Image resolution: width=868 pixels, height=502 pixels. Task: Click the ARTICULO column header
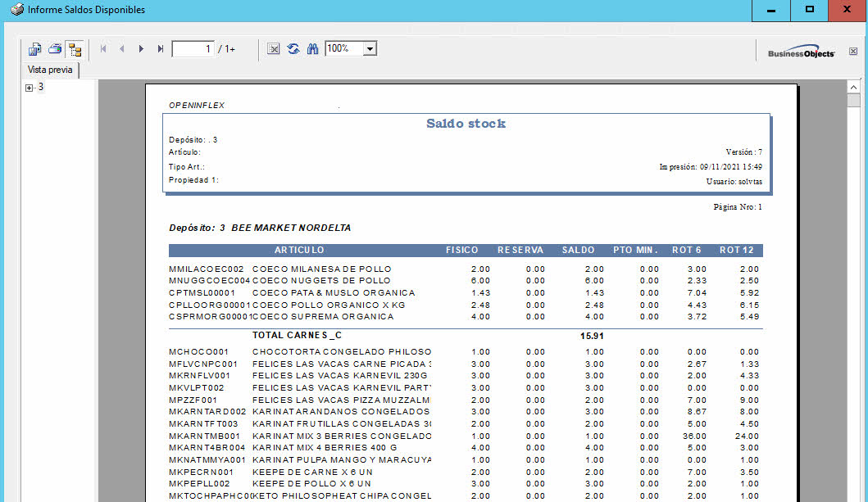point(299,251)
